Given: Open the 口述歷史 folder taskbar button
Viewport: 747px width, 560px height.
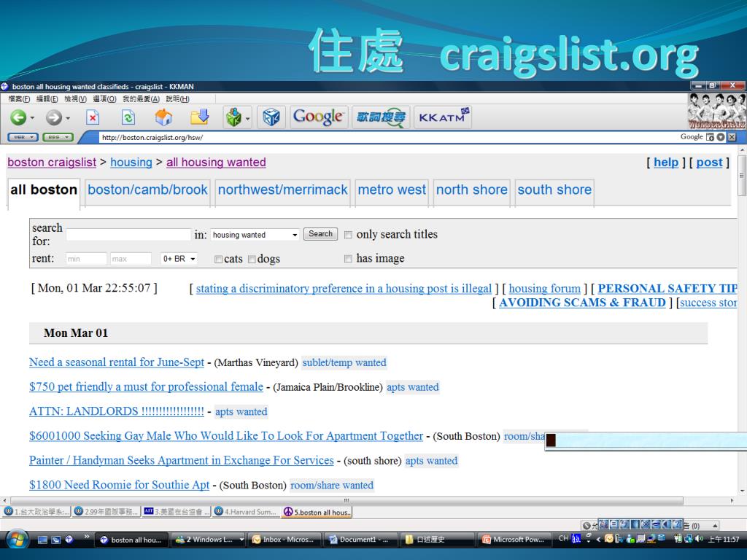Looking at the screenshot, I should click(x=438, y=540).
